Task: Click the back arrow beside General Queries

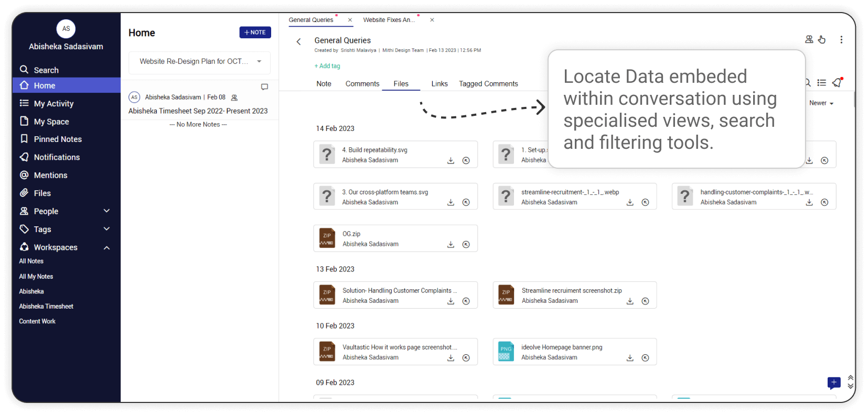Action: tap(298, 42)
